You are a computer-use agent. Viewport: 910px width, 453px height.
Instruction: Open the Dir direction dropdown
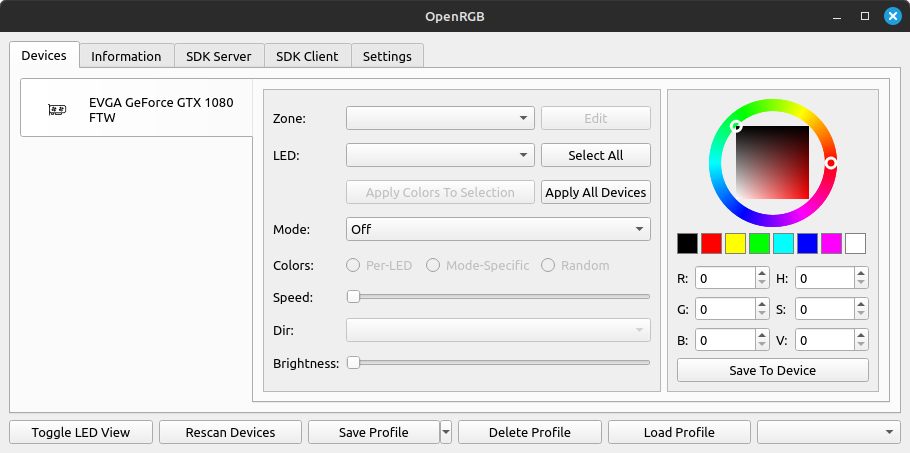(x=499, y=330)
